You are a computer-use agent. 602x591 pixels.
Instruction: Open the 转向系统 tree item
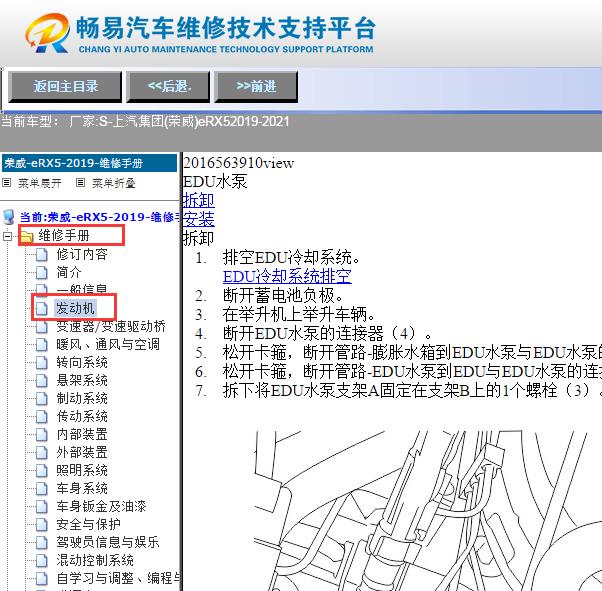tap(82, 363)
